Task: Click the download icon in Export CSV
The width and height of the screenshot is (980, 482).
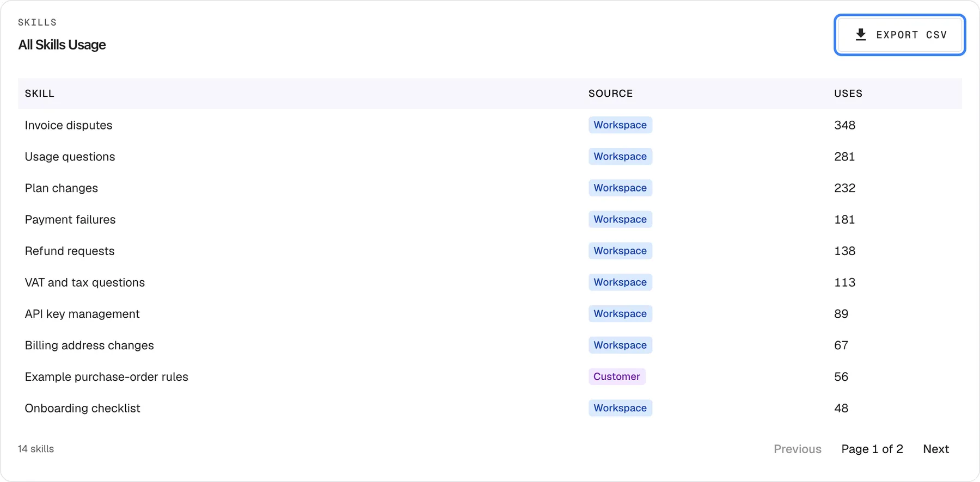Action: pos(861,35)
